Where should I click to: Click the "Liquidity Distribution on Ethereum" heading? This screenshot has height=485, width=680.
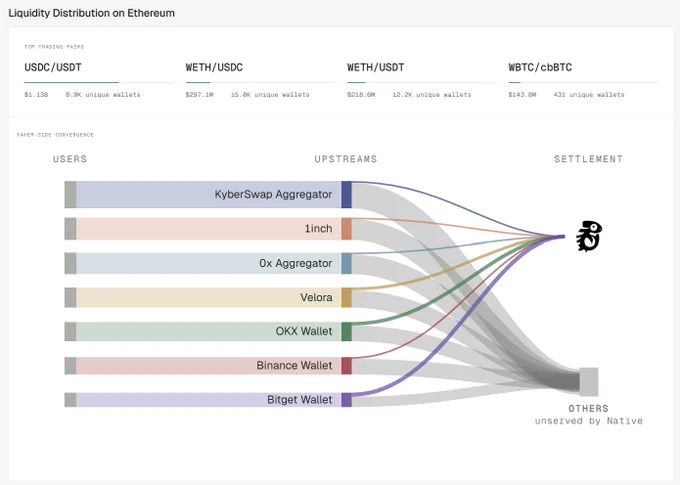pyautogui.click(x=92, y=13)
